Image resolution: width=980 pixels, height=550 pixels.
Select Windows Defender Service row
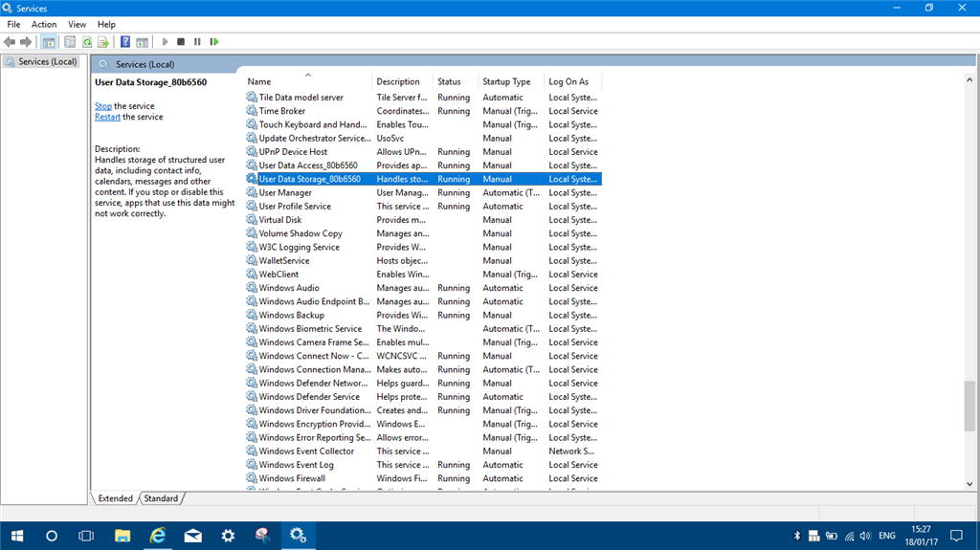point(423,397)
